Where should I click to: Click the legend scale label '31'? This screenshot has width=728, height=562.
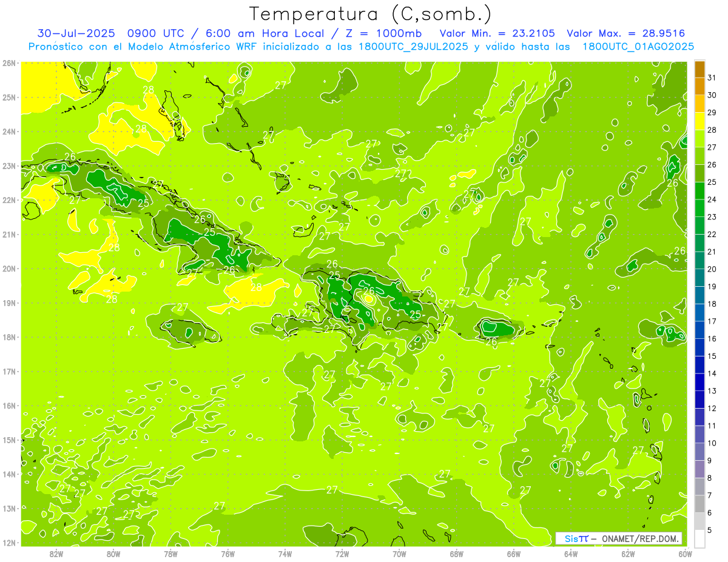pos(712,78)
